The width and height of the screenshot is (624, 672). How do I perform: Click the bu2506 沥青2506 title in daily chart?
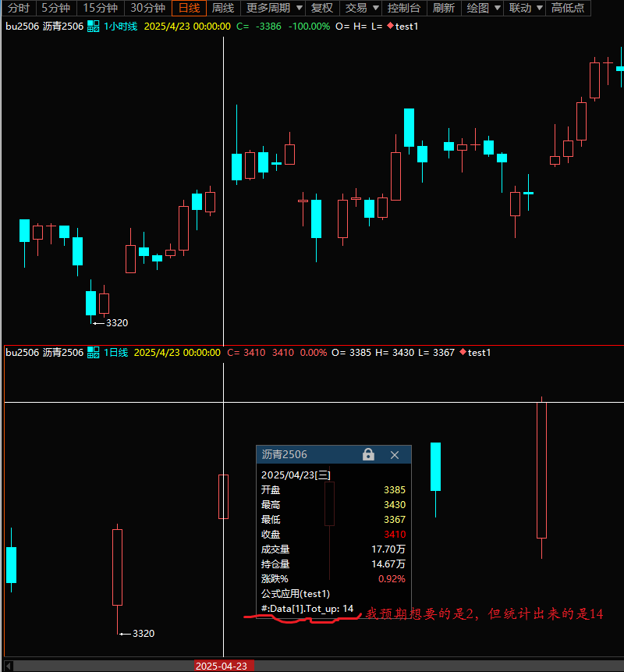click(44, 353)
